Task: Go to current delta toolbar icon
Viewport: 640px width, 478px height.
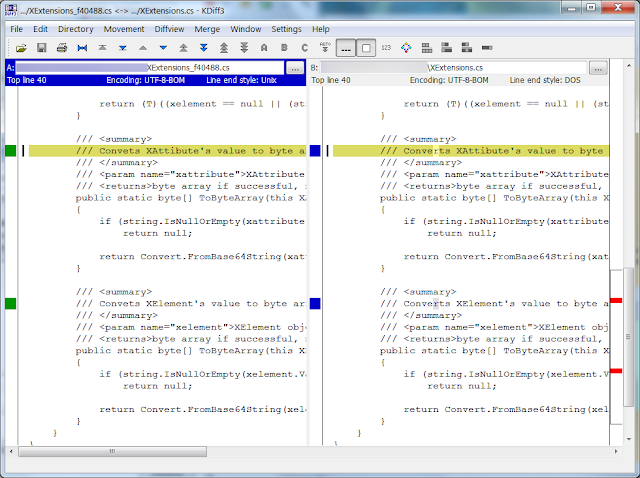Action: (82, 48)
